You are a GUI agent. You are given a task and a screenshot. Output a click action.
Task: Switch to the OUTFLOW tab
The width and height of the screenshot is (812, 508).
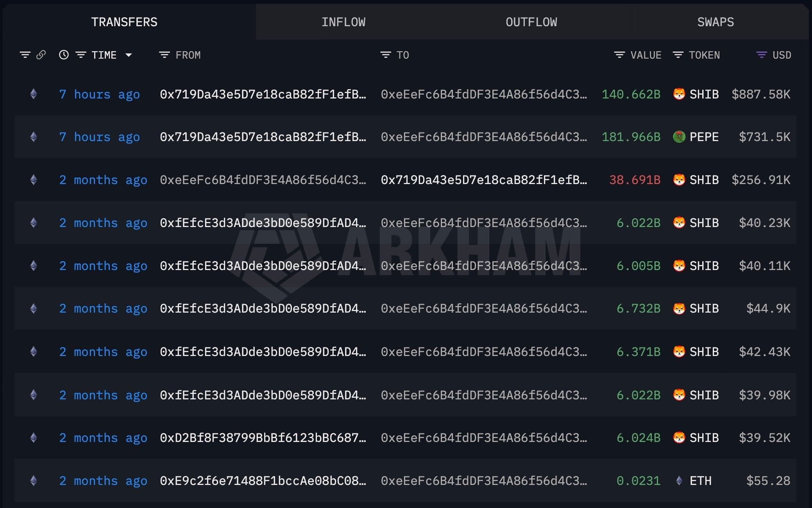point(531,22)
